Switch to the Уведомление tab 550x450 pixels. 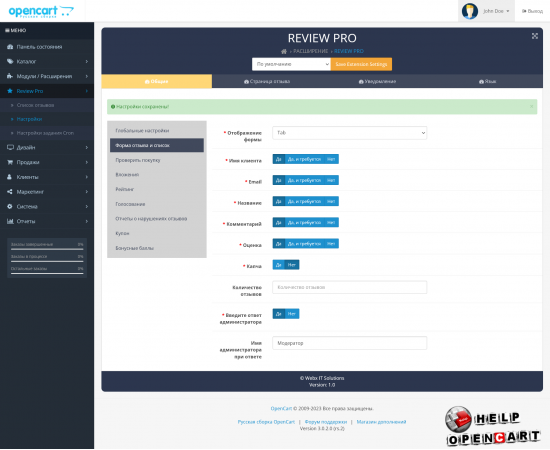377,81
